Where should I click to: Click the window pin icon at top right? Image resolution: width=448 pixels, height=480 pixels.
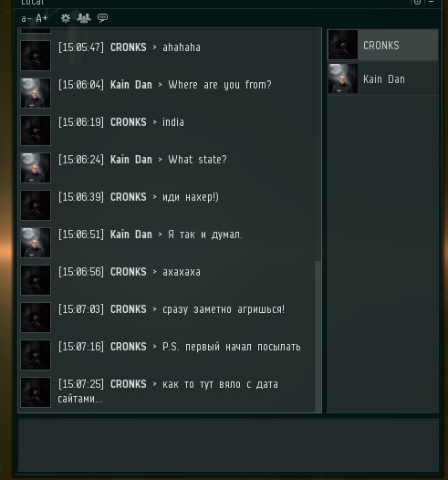tap(417, 2)
